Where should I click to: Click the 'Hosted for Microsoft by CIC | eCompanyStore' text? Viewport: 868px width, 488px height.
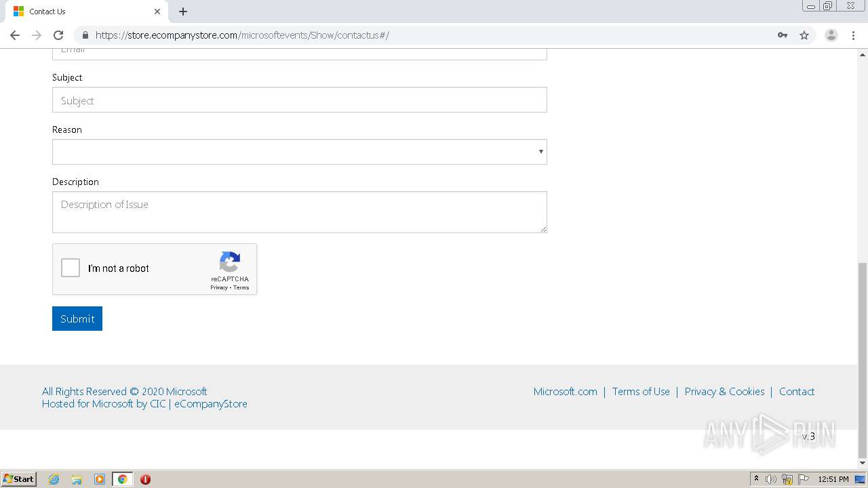(144, 403)
